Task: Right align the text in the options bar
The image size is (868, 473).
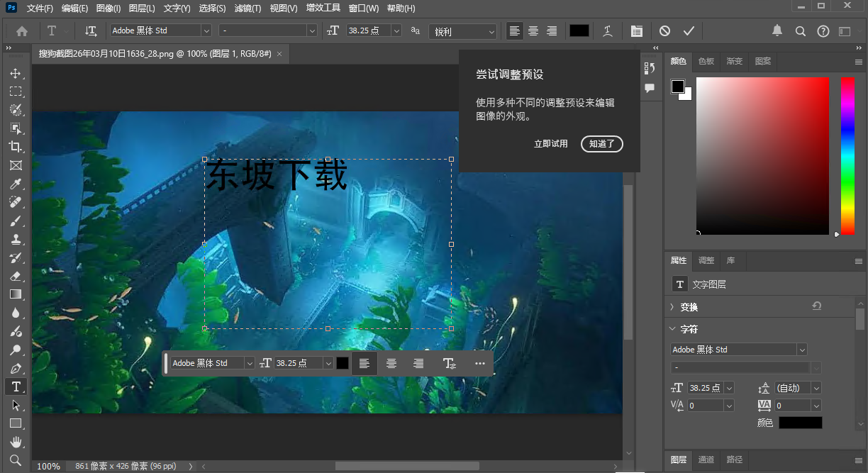Action: click(552, 30)
